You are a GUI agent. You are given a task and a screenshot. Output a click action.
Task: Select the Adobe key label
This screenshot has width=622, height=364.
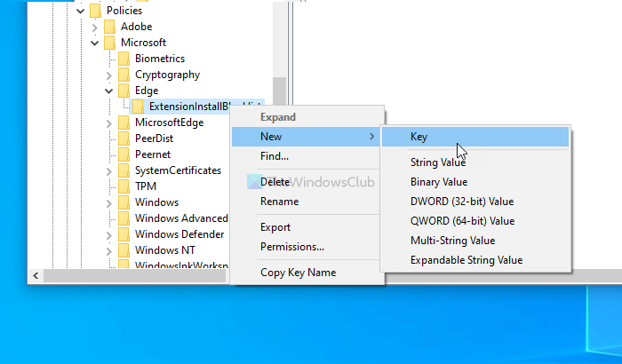[x=137, y=27]
